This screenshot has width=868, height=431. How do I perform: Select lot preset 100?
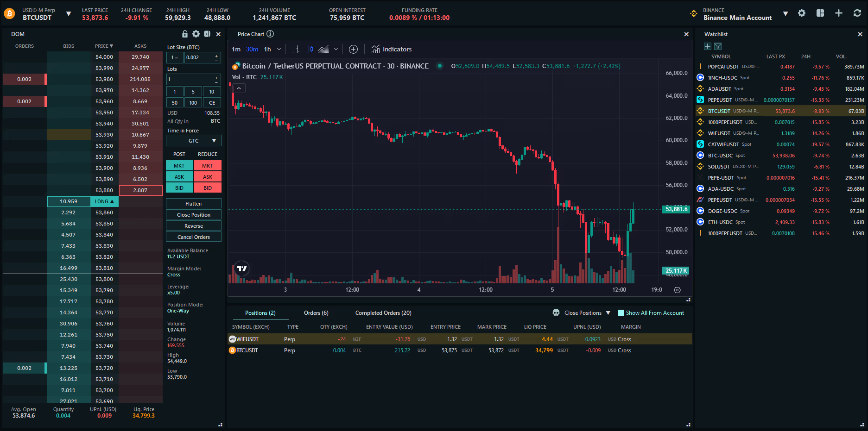tap(193, 103)
